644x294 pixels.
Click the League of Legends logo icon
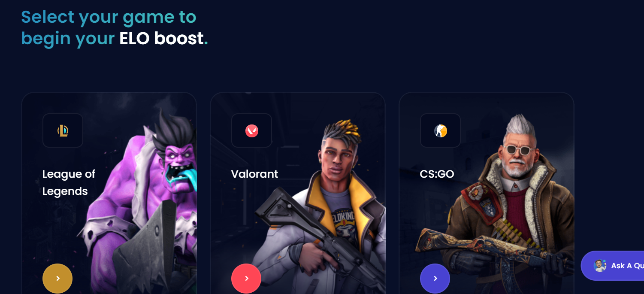(63, 130)
